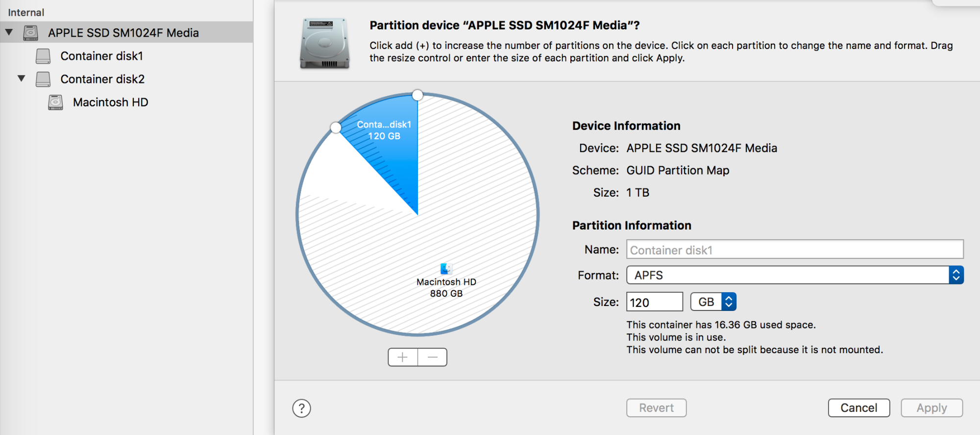
Task: Click the Apply button
Action: click(x=932, y=408)
